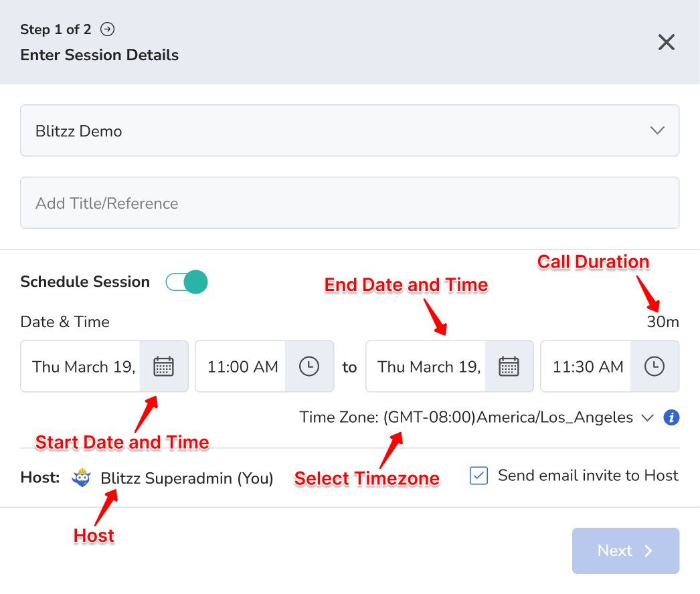Open the end date calendar icon
The width and height of the screenshot is (700, 594).
509,367
